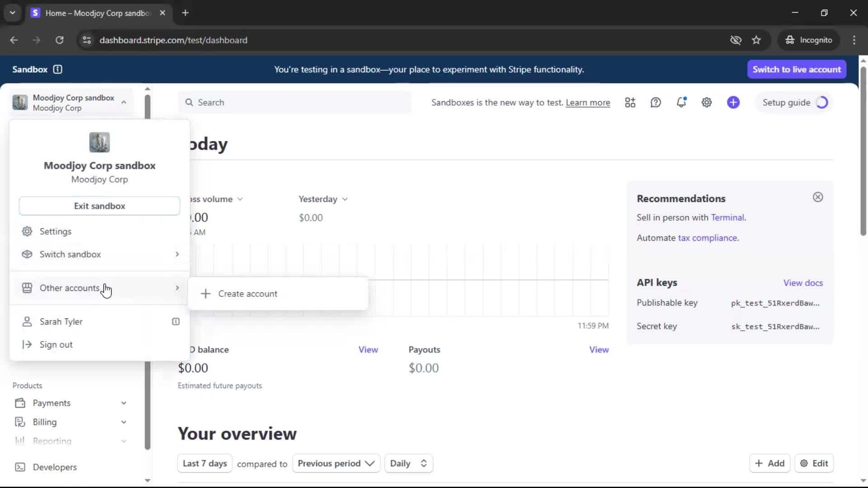Image resolution: width=868 pixels, height=488 pixels.
Task: Click the browser reload icon
Action: pyautogui.click(x=59, y=40)
